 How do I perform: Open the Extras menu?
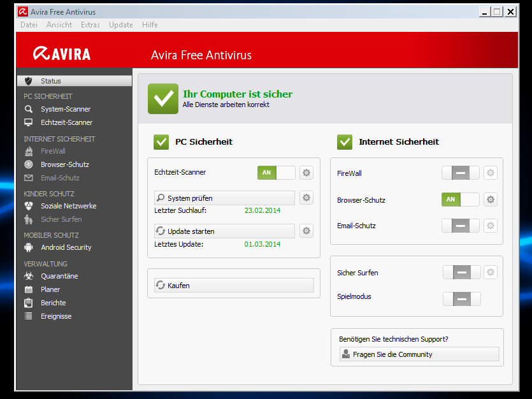[x=90, y=25]
